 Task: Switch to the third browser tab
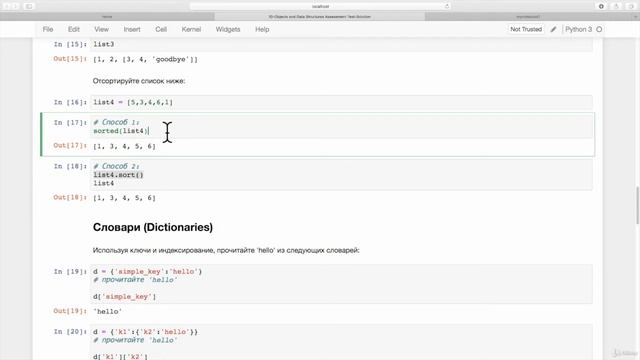click(528, 17)
